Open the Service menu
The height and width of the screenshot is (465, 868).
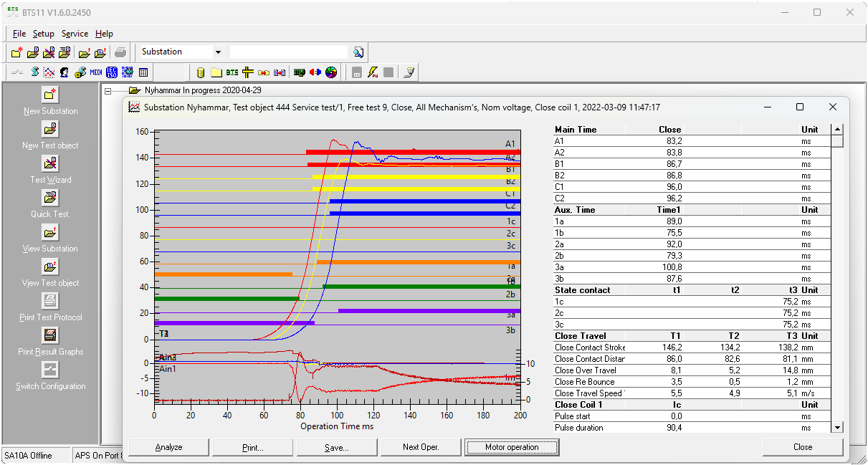point(75,34)
